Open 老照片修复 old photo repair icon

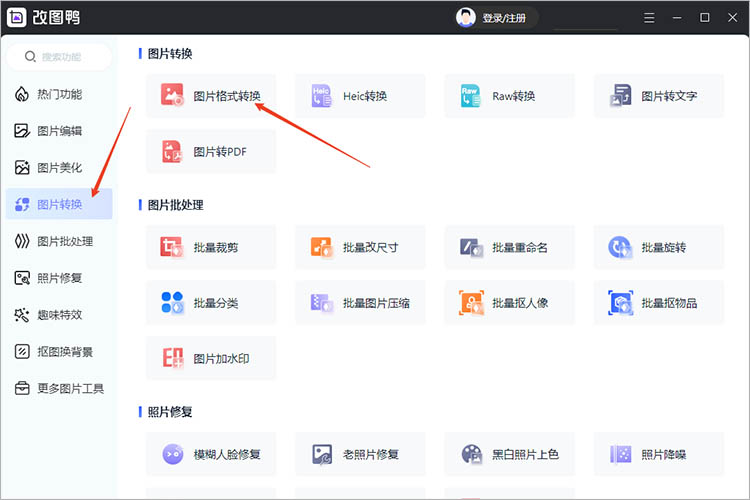[x=322, y=454]
